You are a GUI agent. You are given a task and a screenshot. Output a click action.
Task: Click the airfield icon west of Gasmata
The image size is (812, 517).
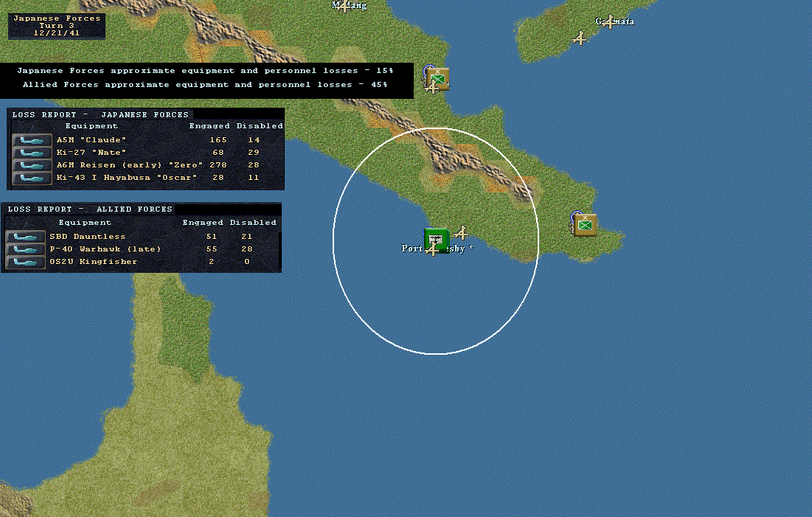pyautogui.click(x=580, y=38)
